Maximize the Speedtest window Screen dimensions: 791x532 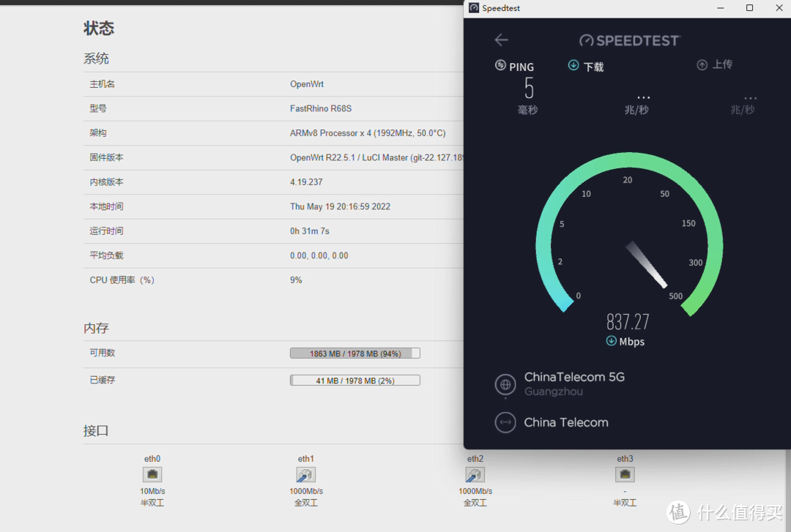[750, 8]
